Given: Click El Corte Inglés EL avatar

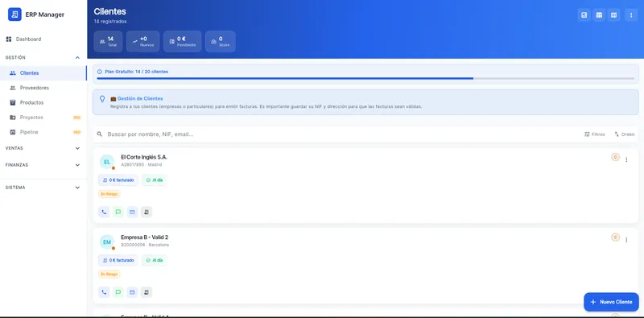Looking at the screenshot, I should tap(107, 162).
